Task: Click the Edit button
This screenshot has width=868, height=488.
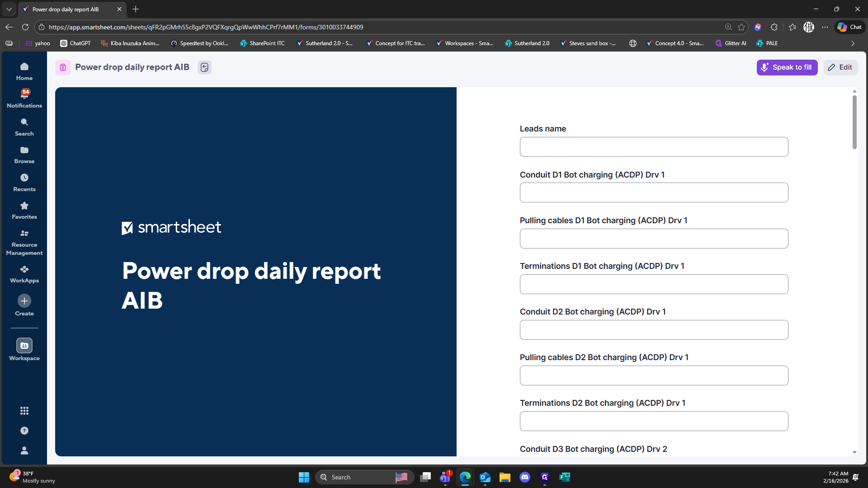Action: [x=840, y=67]
